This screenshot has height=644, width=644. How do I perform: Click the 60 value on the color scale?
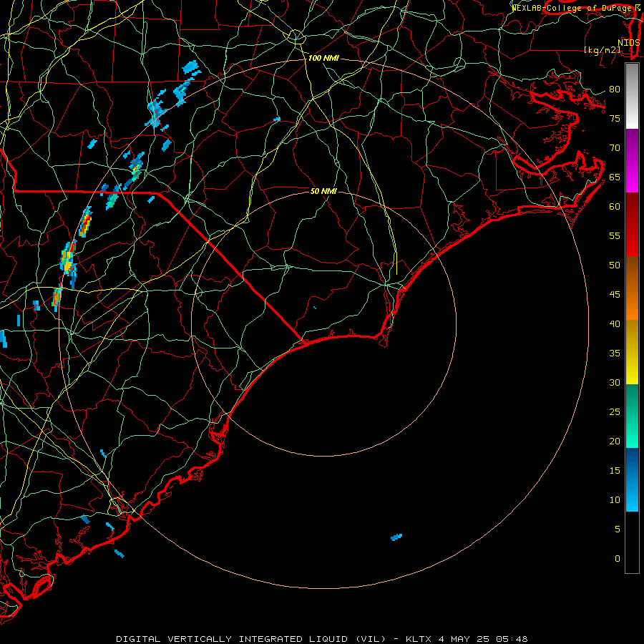tap(615, 207)
